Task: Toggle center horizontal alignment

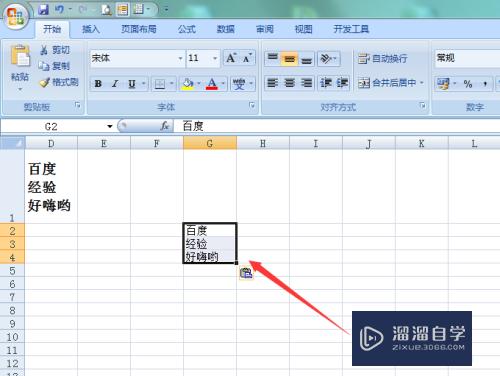Action: (x=289, y=82)
